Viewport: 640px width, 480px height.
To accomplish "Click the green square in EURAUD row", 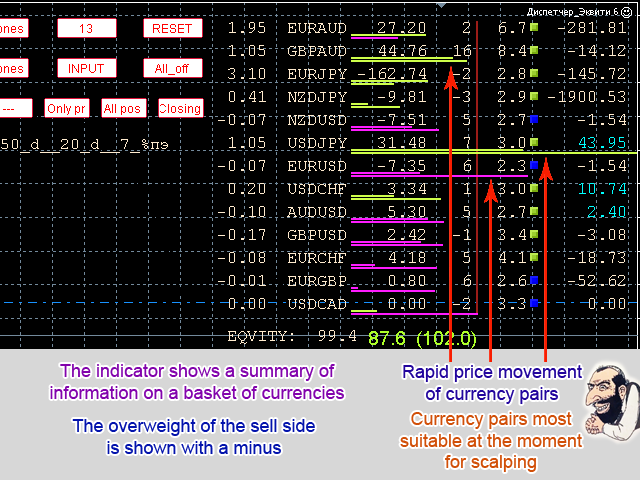I will point(534,28).
